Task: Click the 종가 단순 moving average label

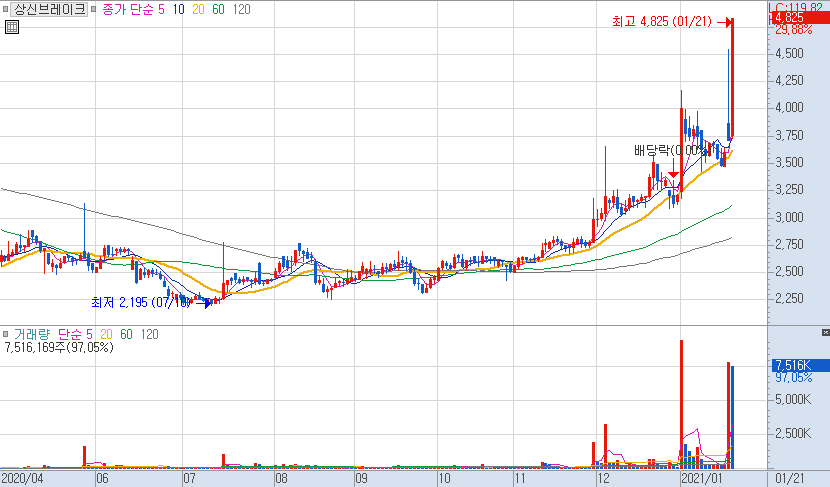Action: pyautogui.click(x=127, y=10)
